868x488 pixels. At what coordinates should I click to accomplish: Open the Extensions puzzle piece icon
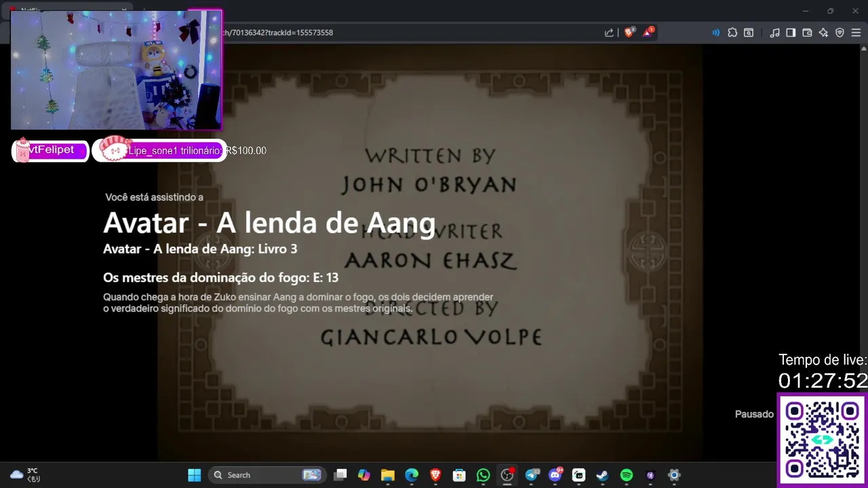(732, 33)
